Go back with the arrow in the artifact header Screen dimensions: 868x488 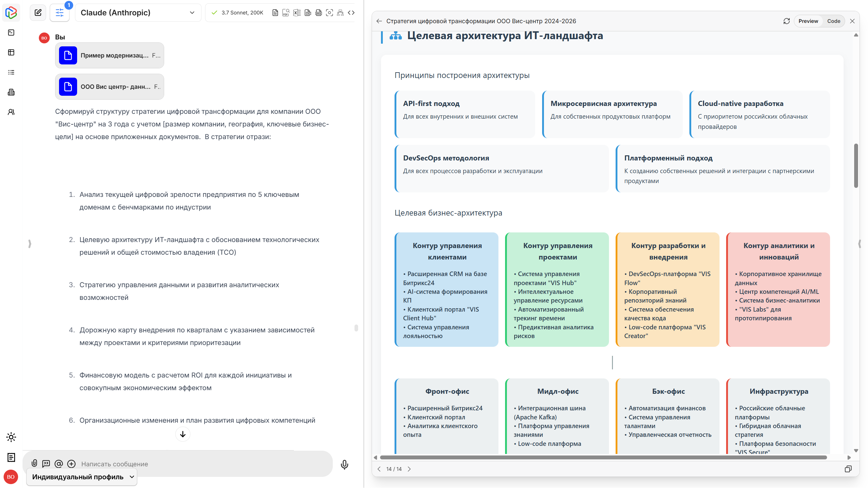[379, 21]
